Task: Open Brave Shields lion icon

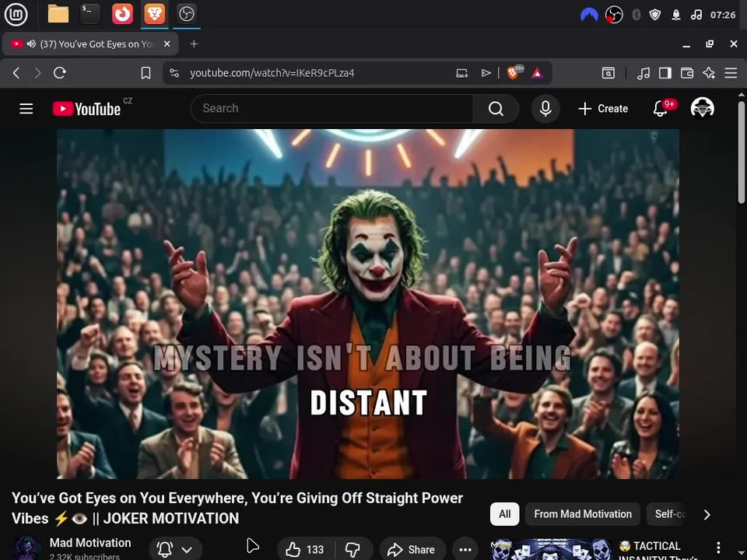Action: tap(514, 72)
